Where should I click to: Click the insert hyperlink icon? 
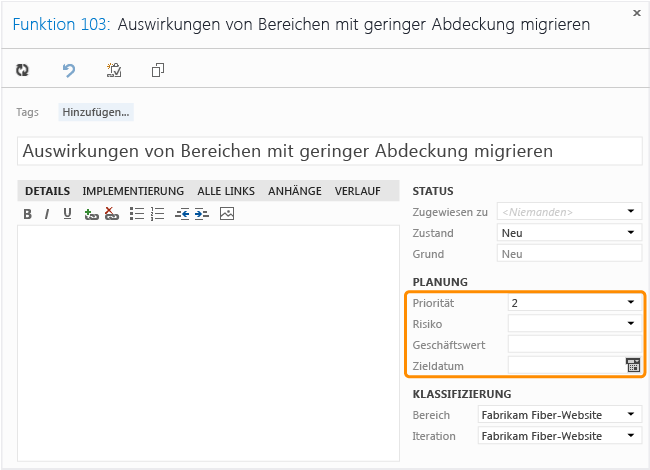(91, 214)
